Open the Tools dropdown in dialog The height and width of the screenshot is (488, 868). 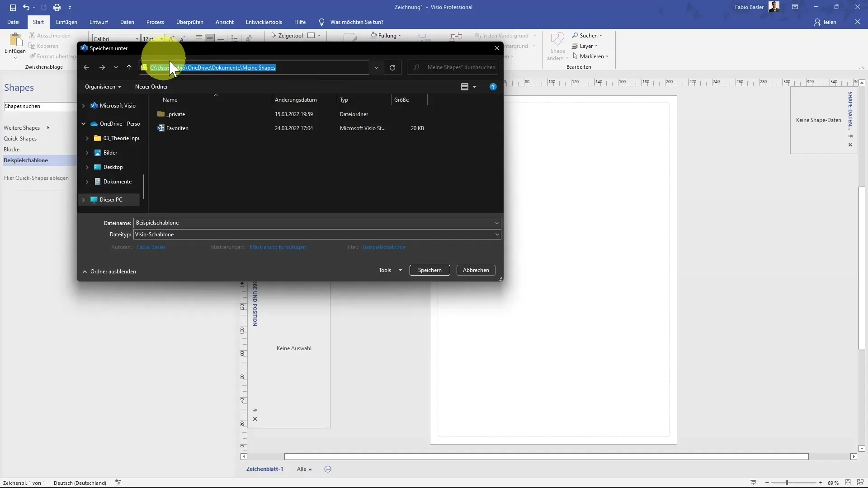tap(390, 270)
